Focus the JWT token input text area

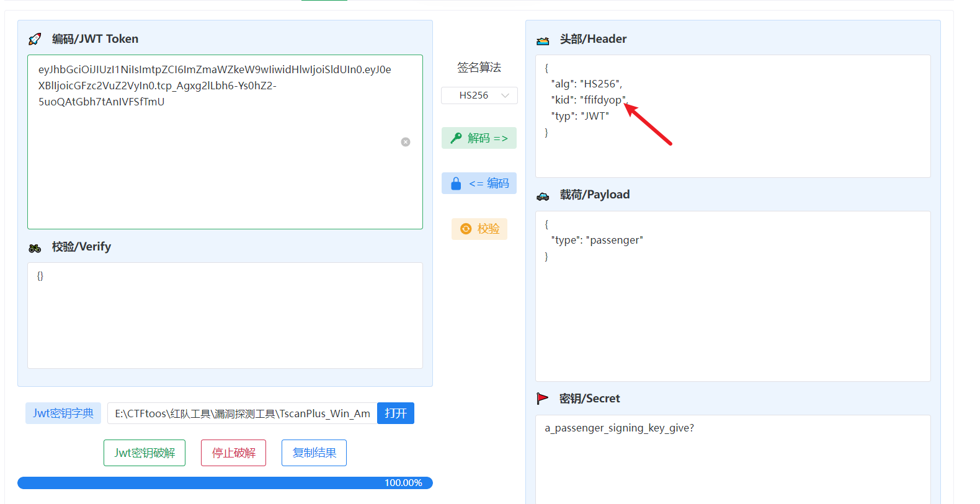click(x=225, y=142)
